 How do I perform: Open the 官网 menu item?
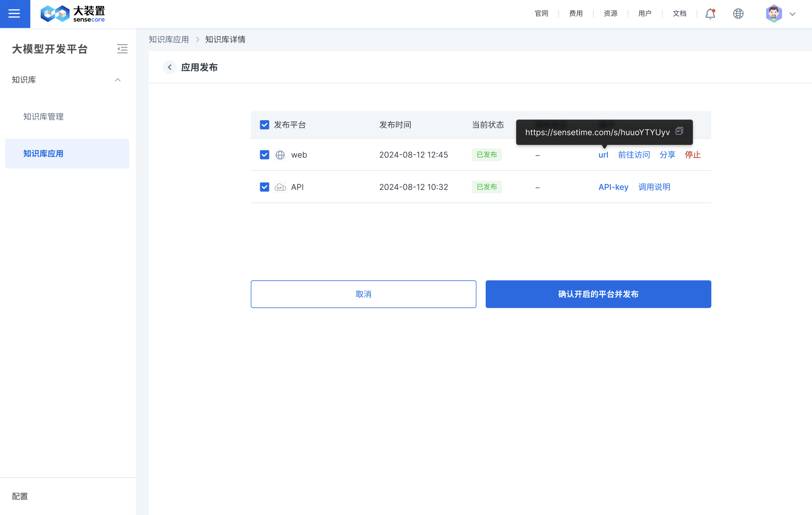point(541,13)
